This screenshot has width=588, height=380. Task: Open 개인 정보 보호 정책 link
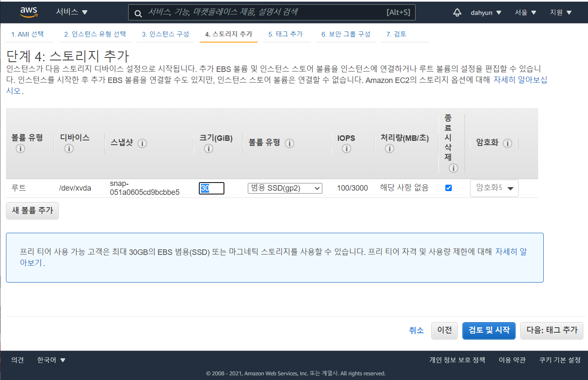pyautogui.click(x=457, y=360)
